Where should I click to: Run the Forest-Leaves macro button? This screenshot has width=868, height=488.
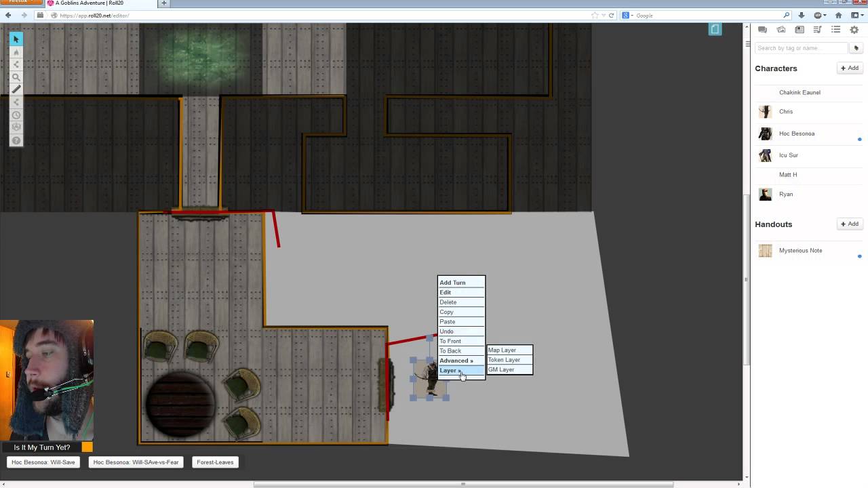pyautogui.click(x=215, y=462)
